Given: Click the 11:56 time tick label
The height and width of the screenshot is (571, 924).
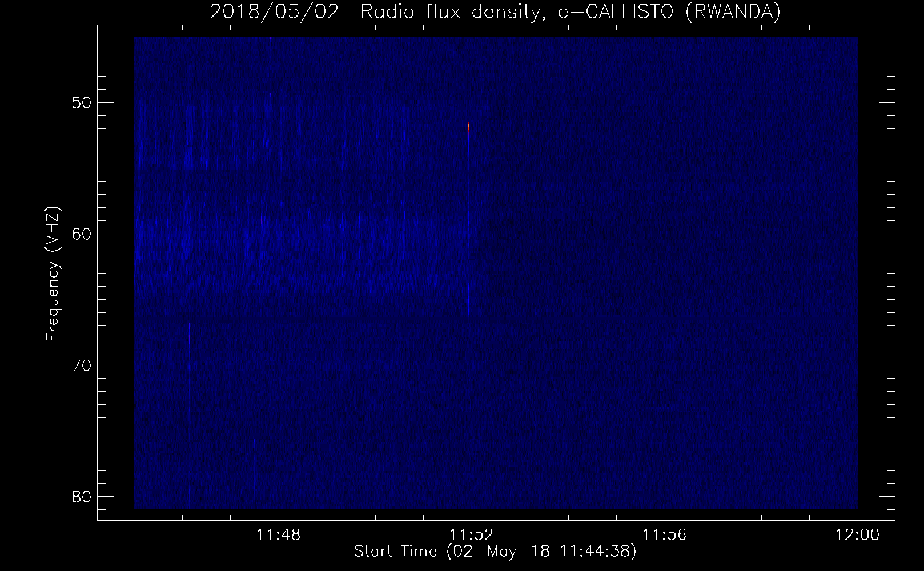Looking at the screenshot, I should [665, 535].
